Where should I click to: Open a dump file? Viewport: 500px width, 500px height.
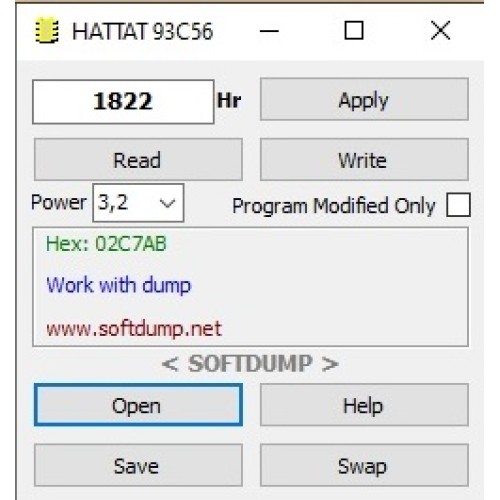tap(138, 405)
